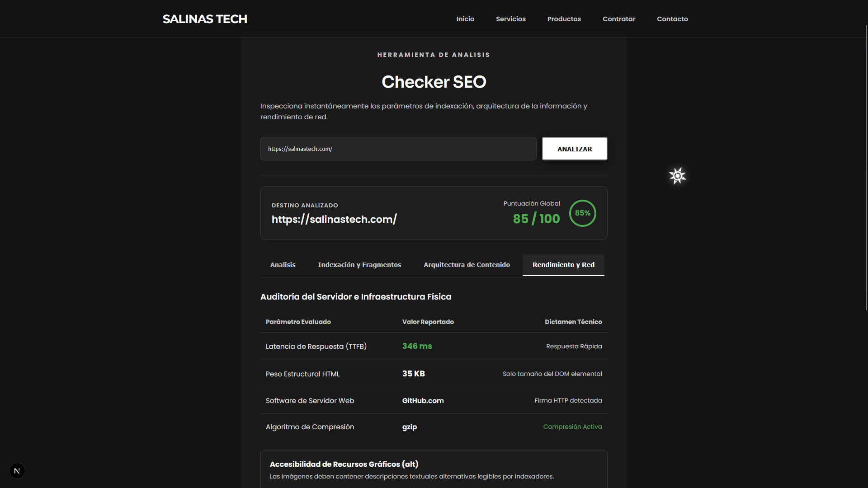Click Auditoría del Servidor e Infraestructura heading
The height and width of the screenshot is (488, 868).
tap(356, 297)
